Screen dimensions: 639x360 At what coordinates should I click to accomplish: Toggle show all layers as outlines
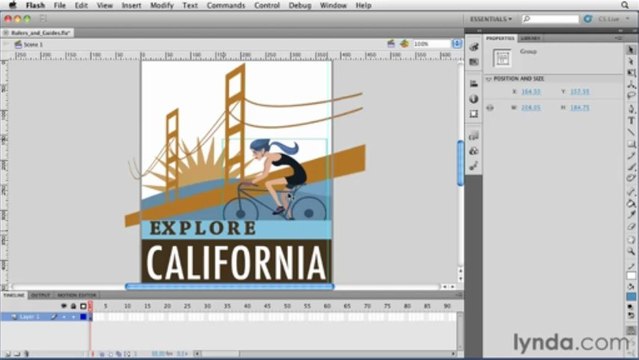(x=83, y=306)
